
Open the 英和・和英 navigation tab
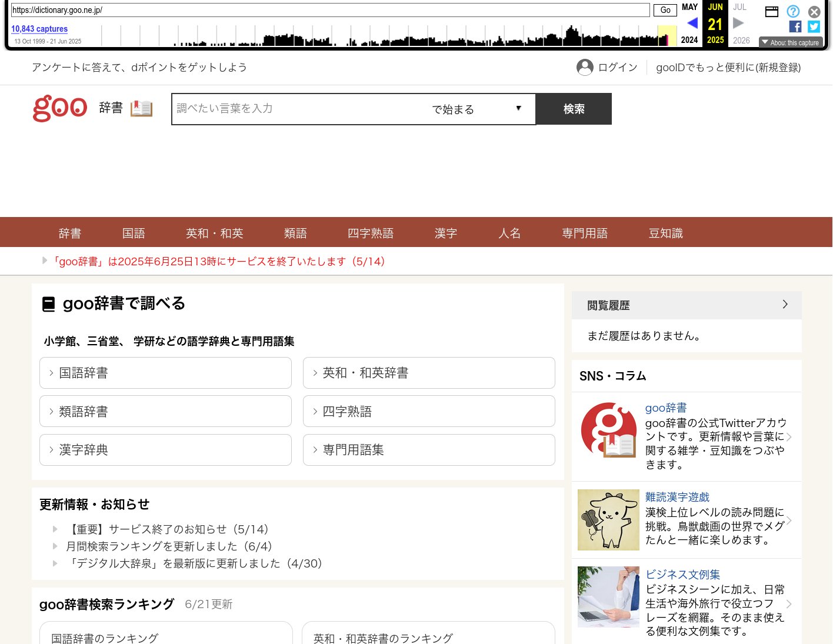[x=215, y=233]
